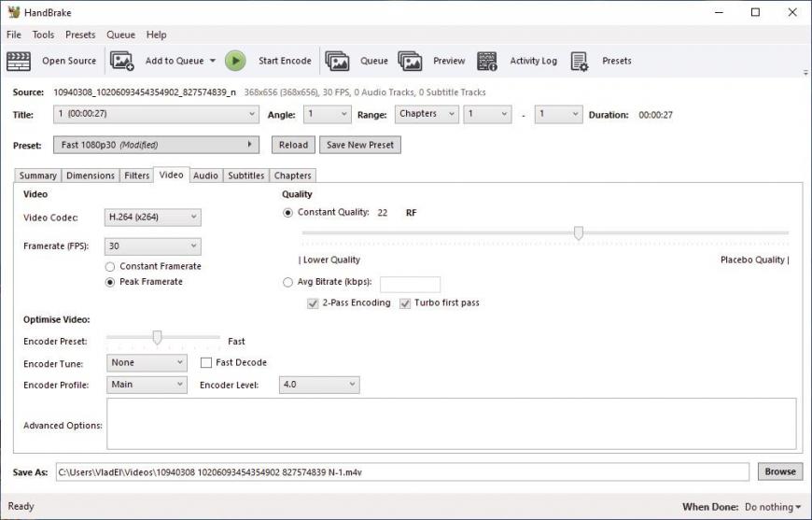Select Constant Quality radio button
Viewport: 812px width, 520px height.
287,213
